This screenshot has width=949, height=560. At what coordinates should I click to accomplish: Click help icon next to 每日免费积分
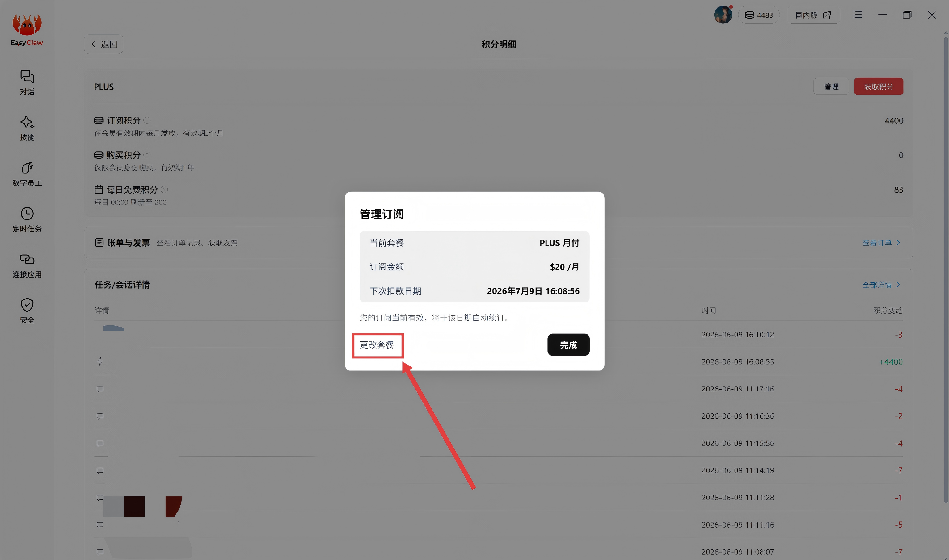coord(164,190)
